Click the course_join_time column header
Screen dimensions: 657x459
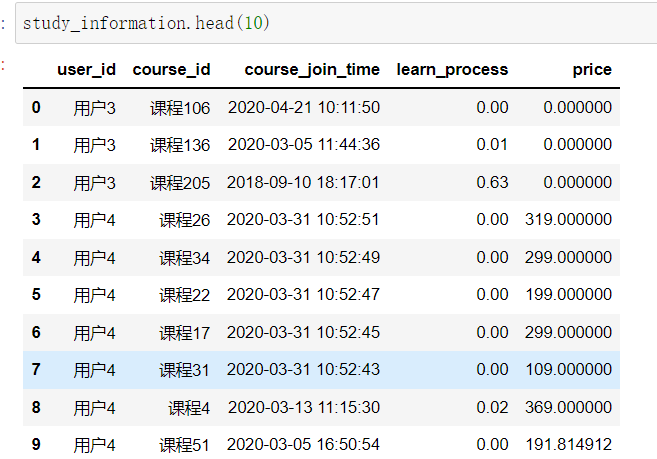tap(312, 70)
